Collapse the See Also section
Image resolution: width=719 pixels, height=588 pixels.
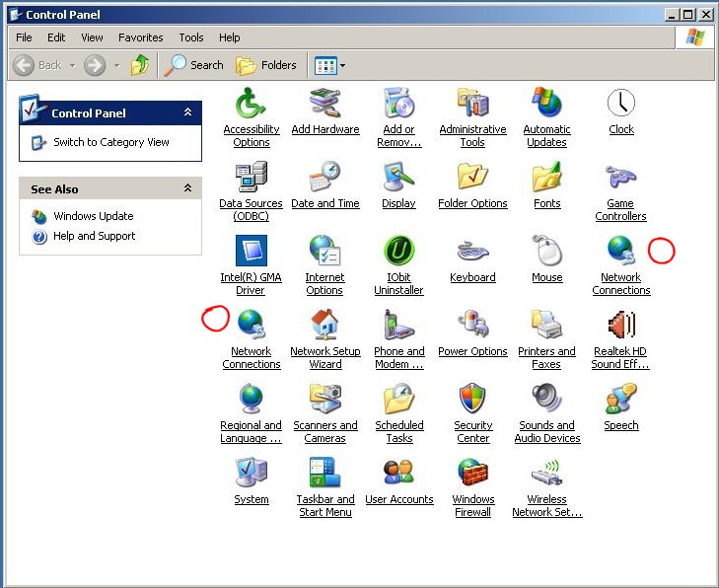click(x=187, y=188)
